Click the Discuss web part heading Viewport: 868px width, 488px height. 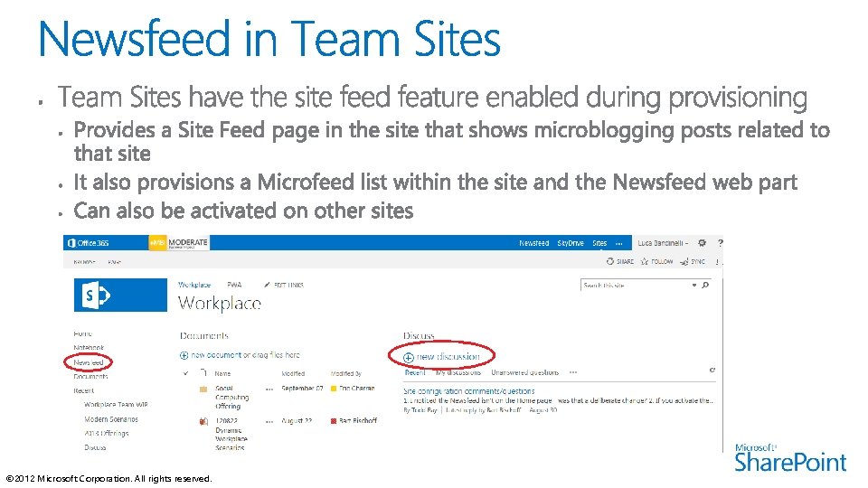pos(419,336)
